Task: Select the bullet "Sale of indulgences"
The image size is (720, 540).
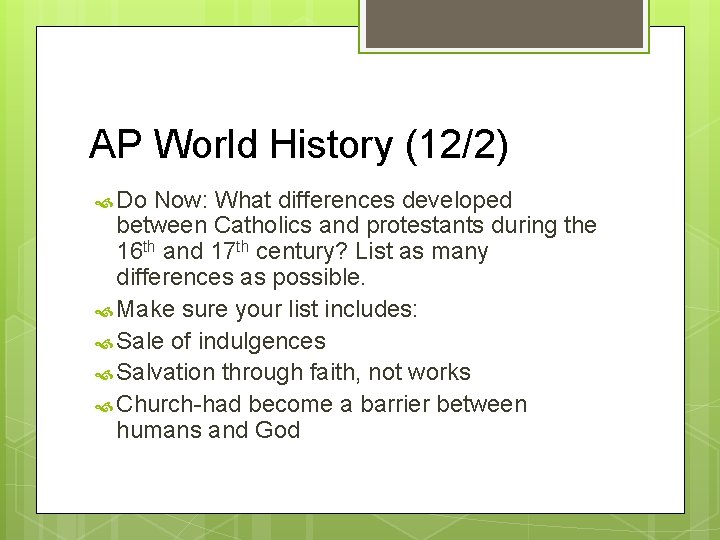Action: click(221, 342)
